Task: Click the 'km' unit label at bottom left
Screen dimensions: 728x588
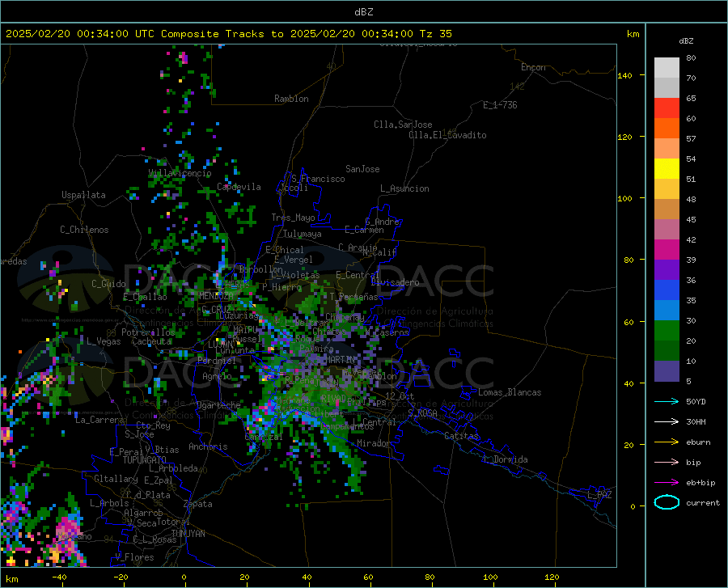Action: (11, 579)
